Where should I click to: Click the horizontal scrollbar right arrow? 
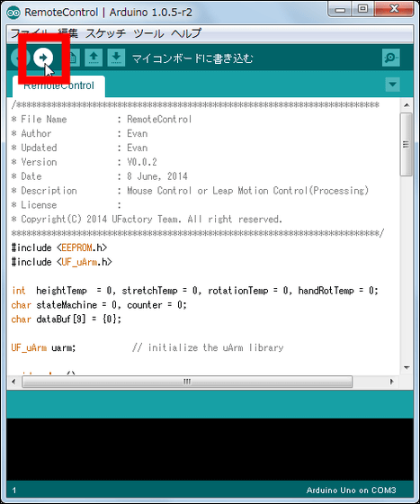click(x=392, y=382)
